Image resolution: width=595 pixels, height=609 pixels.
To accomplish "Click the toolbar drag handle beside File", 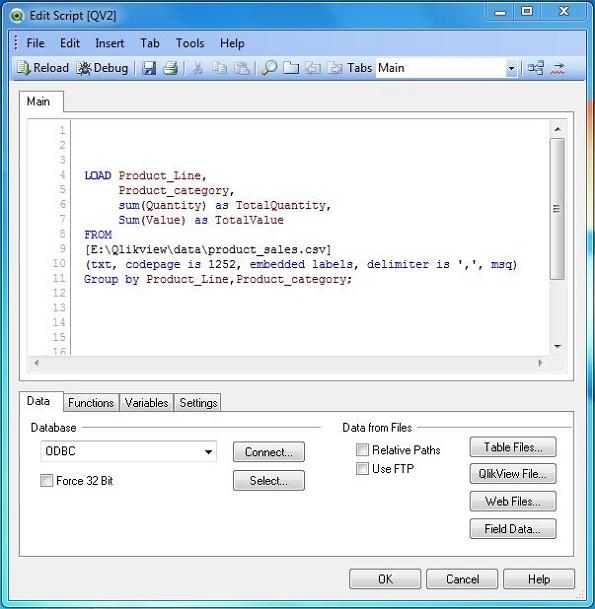I will [16, 43].
